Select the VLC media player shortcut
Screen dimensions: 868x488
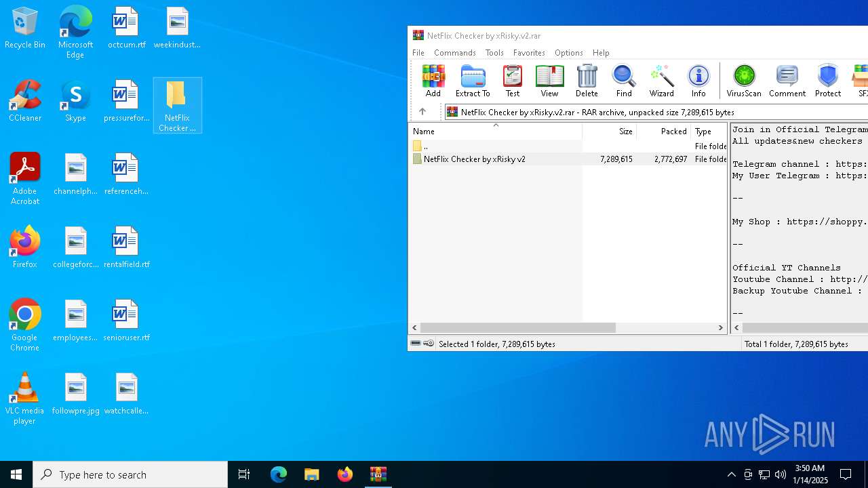coord(25,399)
